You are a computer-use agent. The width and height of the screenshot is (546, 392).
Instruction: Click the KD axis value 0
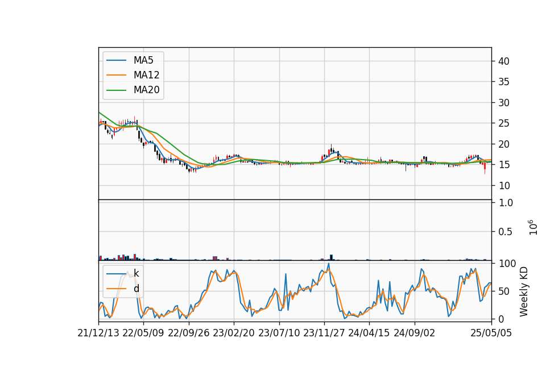[x=501, y=319]
